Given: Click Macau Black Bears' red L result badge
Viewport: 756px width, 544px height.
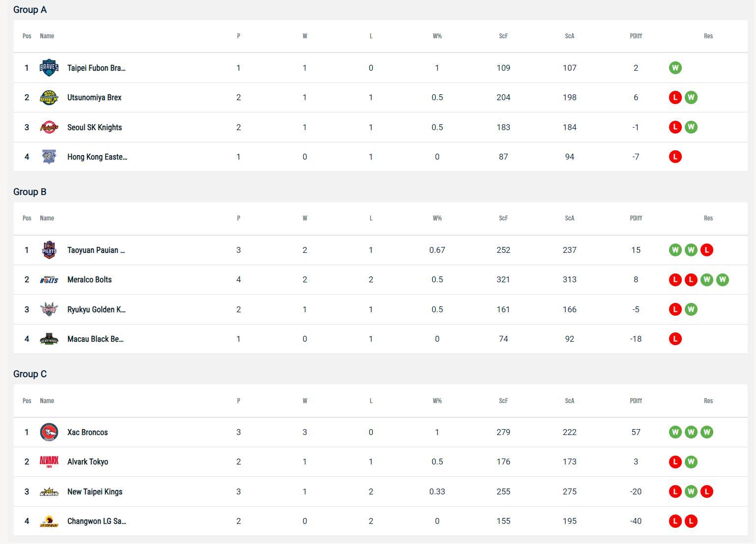Looking at the screenshot, I should pyautogui.click(x=675, y=339).
